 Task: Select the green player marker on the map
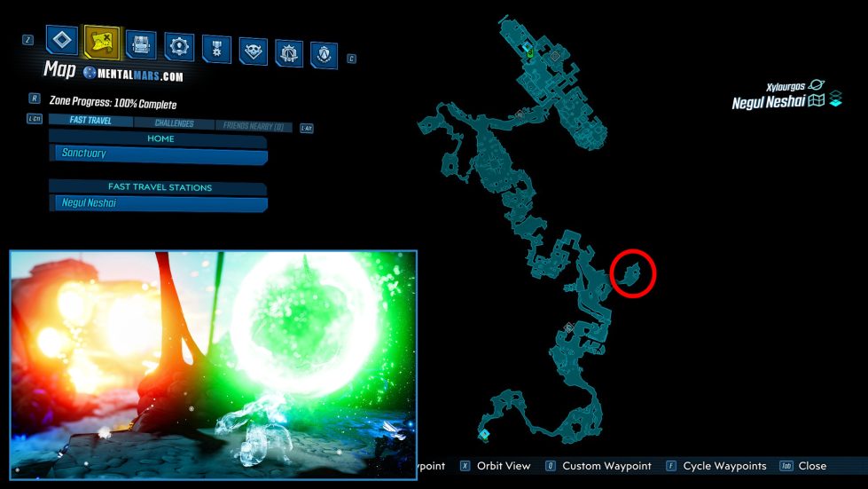[x=530, y=53]
